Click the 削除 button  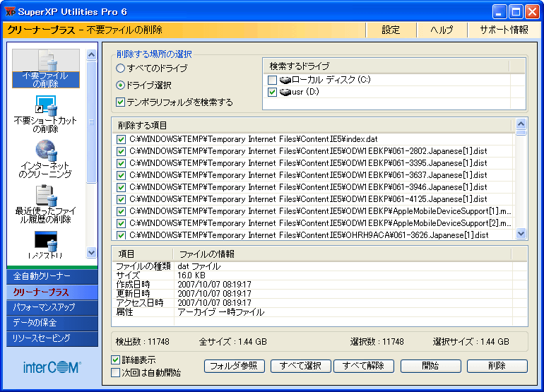[497, 366]
